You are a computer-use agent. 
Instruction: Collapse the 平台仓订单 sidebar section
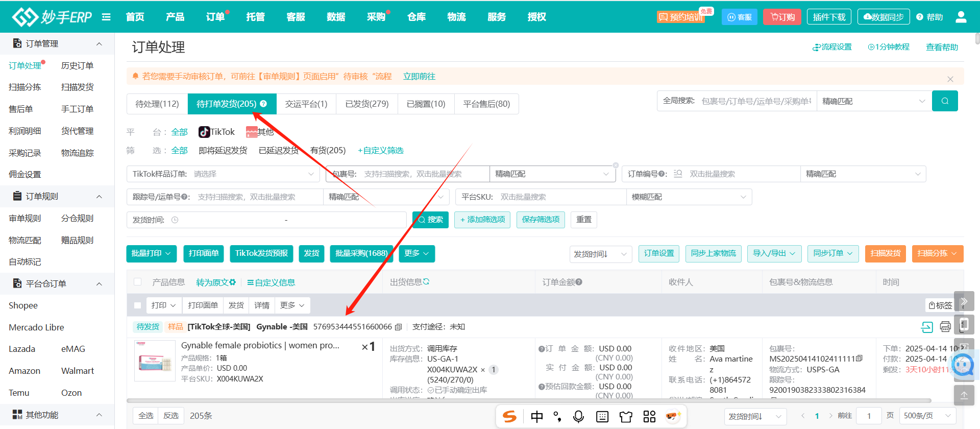click(x=99, y=284)
